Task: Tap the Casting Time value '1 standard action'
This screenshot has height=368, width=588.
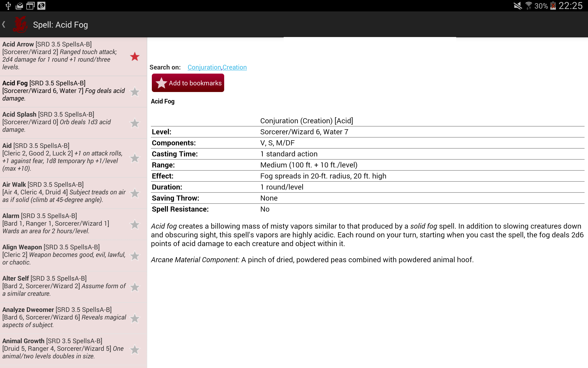Action: 289,154
